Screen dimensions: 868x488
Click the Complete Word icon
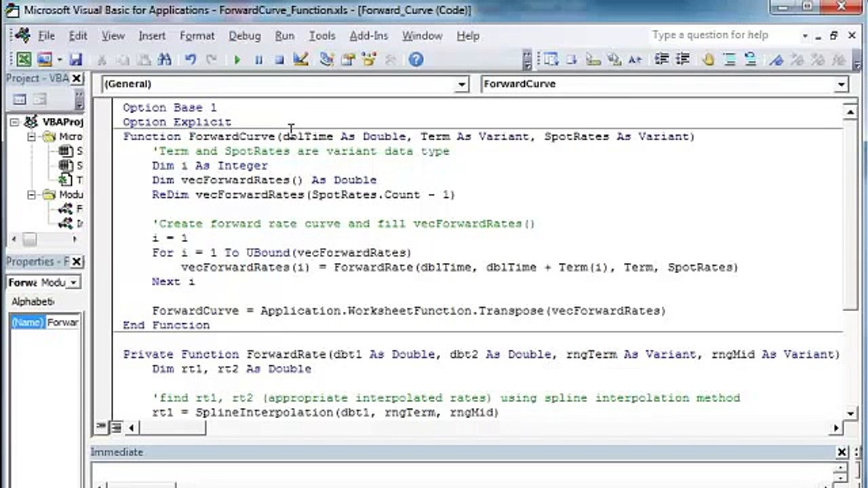coord(635,60)
